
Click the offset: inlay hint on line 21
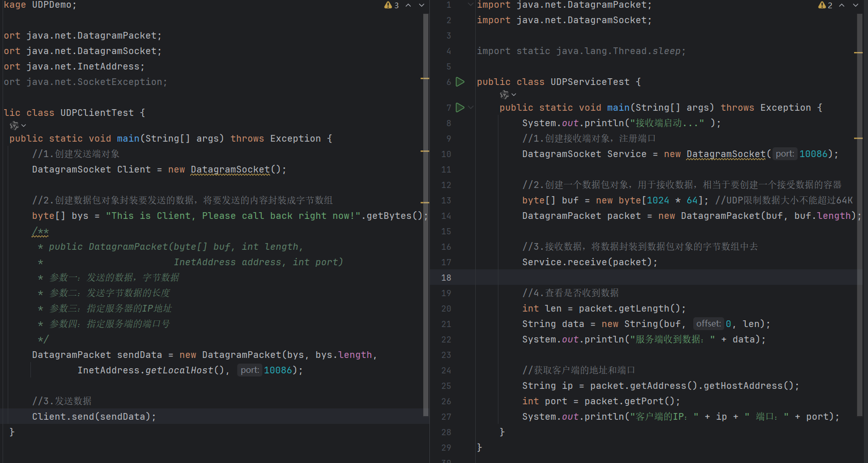point(708,324)
